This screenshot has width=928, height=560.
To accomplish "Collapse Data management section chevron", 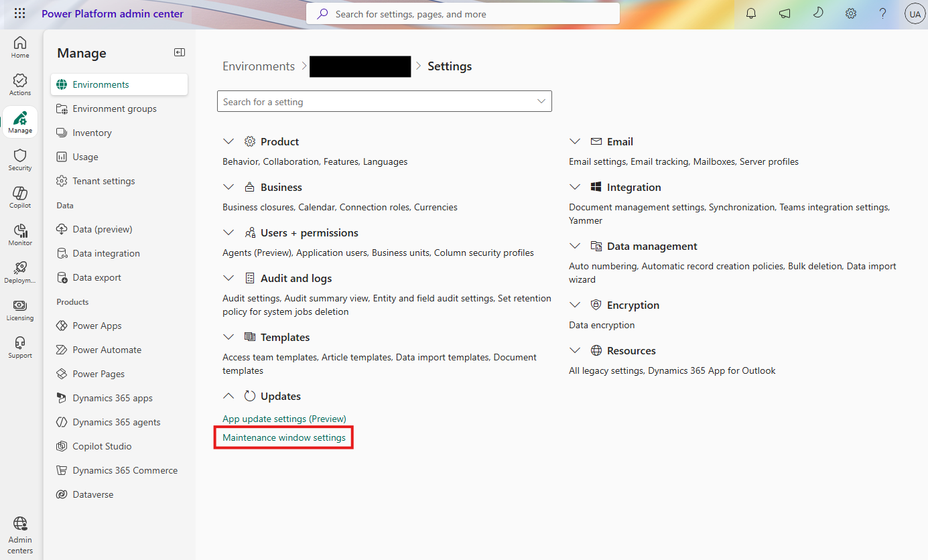I will pyautogui.click(x=575, y=247).
